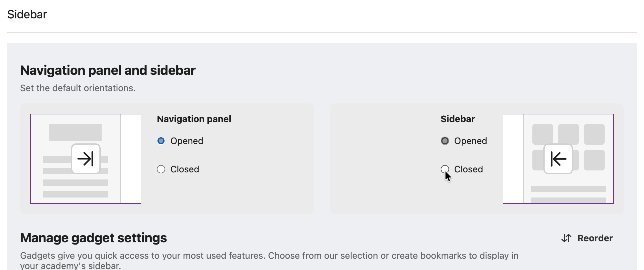Click the bold "Navigation panel" card label
Image resolution: width=644 pixels, height=270 pixels.
click(194, 119)
